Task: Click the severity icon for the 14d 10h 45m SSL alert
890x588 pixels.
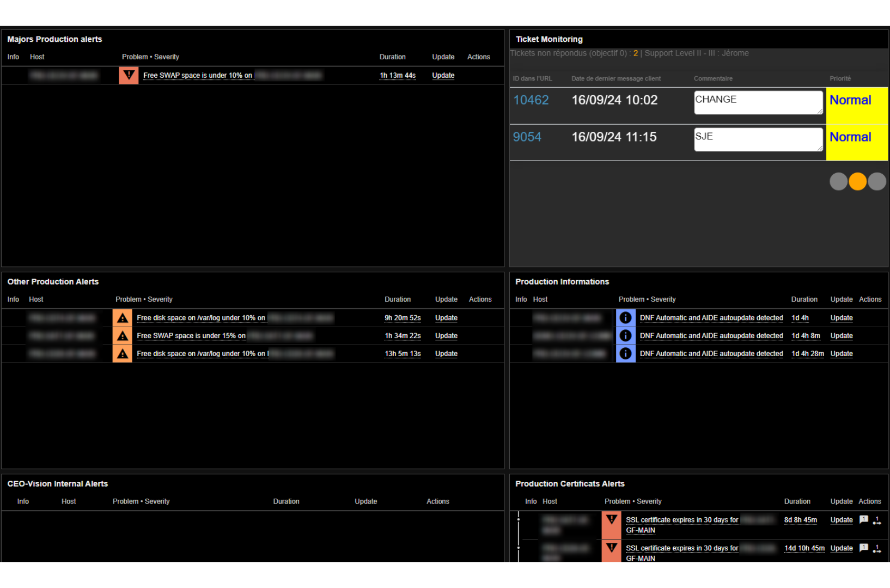Action: pyautogui.click(x=611, y=548)
